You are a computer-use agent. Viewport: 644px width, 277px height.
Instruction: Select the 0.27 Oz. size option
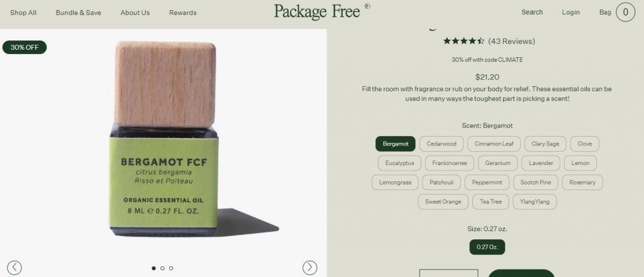[487, 247]
